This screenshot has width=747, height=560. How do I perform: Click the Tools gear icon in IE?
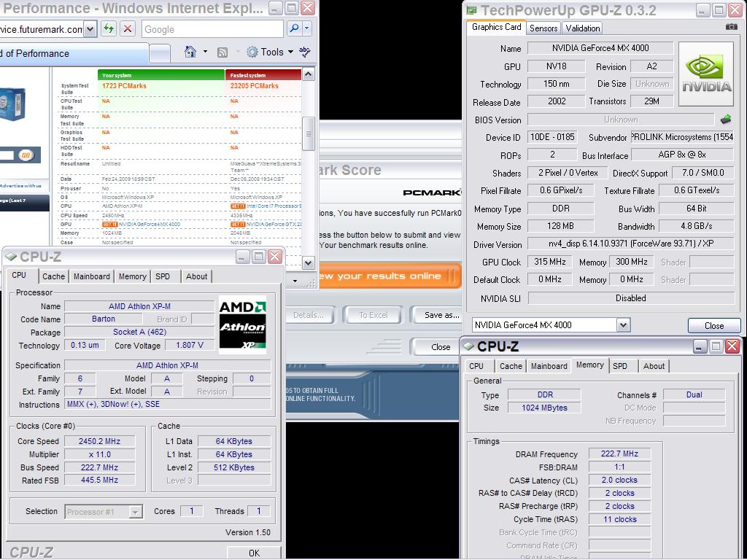point(252,52)
